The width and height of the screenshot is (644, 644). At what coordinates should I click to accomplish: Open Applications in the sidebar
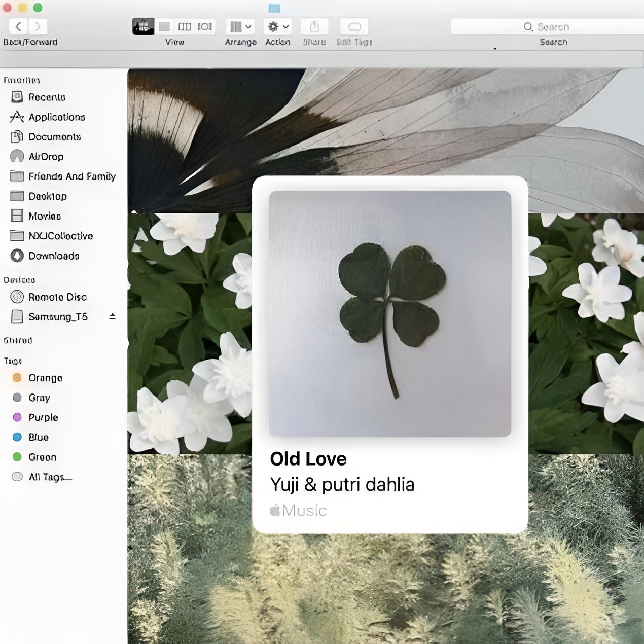pos(56,117)
